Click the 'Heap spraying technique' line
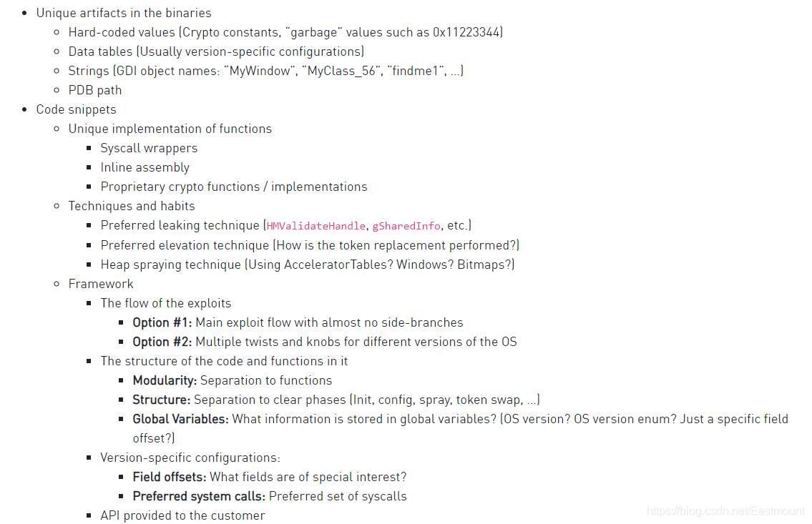The image size is (812, 524). (x=308, y=265)
